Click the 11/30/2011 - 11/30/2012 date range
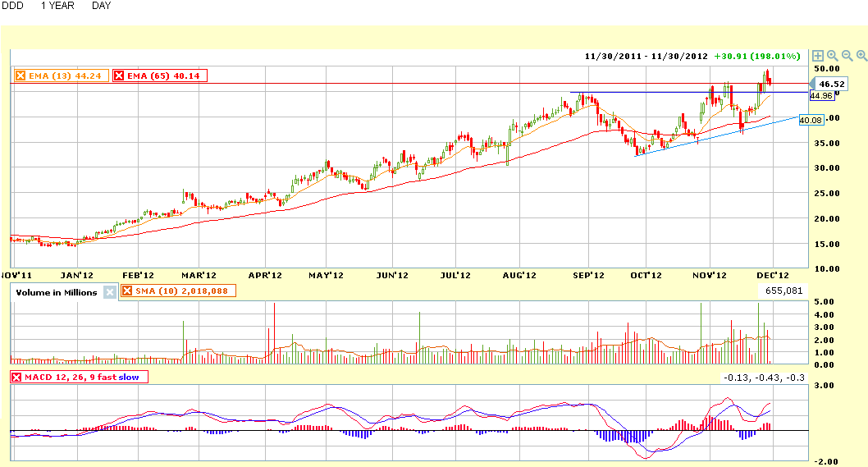The width and height of the screenshot is (868, 467). coord(646,57)
